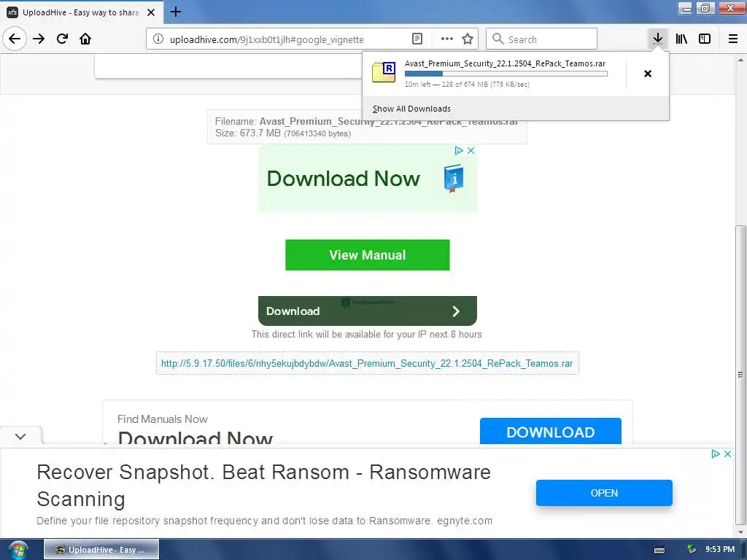Viewport: 747px width, 560px height.
Task: Show site information for uploadhive.com
Action: point(158,39)
